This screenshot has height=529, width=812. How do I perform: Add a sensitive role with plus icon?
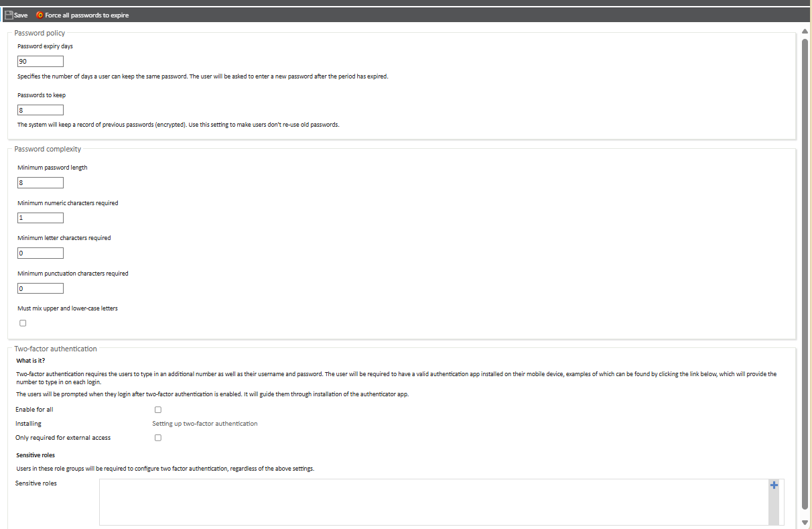tap(774, 485)
